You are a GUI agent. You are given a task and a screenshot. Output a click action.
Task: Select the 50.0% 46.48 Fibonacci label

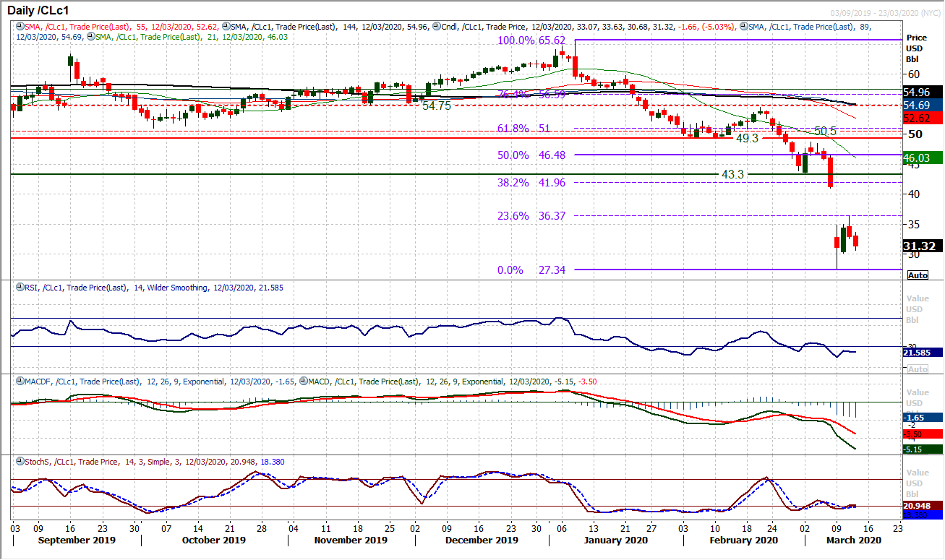pyautogui.click(x=531, y=155)
